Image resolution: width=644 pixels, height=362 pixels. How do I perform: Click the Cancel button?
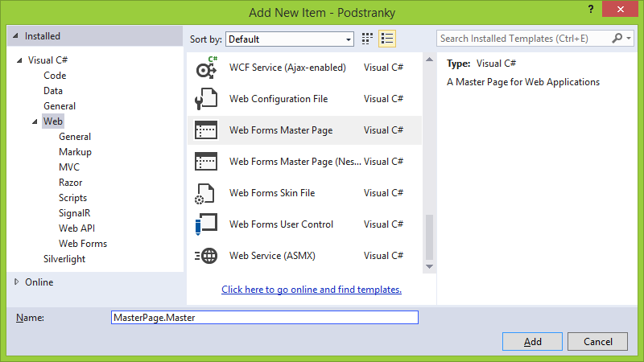[597, 341]
